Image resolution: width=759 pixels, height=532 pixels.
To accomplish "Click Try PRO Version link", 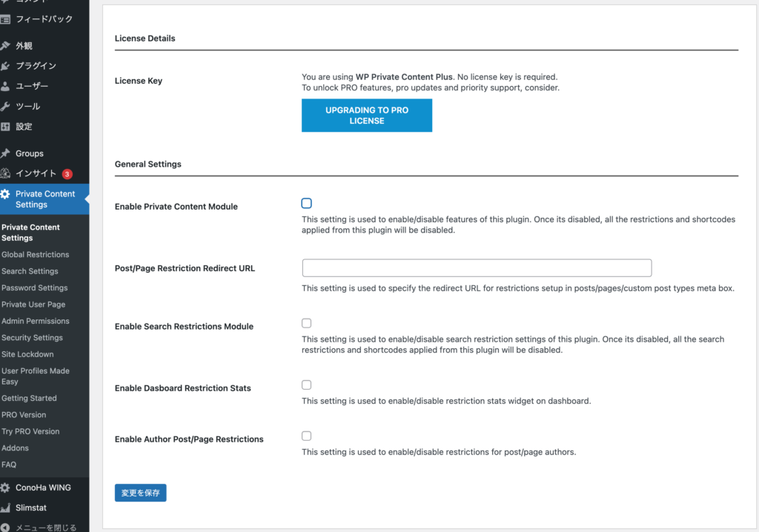I will coord(30,431).
